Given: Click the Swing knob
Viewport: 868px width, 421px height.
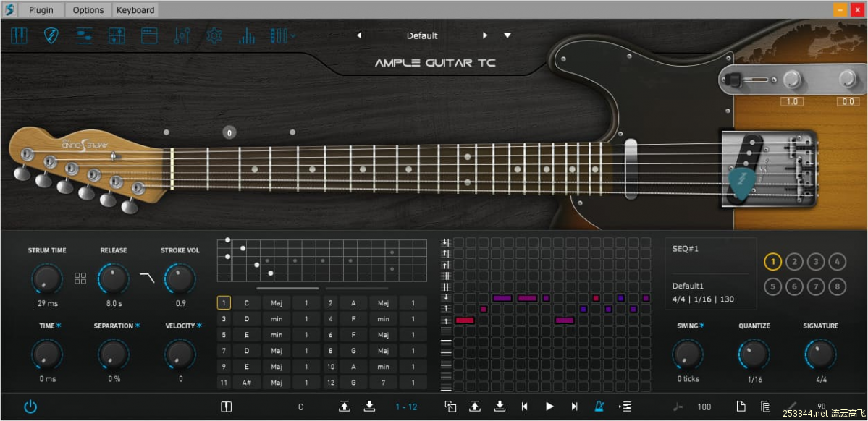Looking at the screenshot, I should point(688,354).
